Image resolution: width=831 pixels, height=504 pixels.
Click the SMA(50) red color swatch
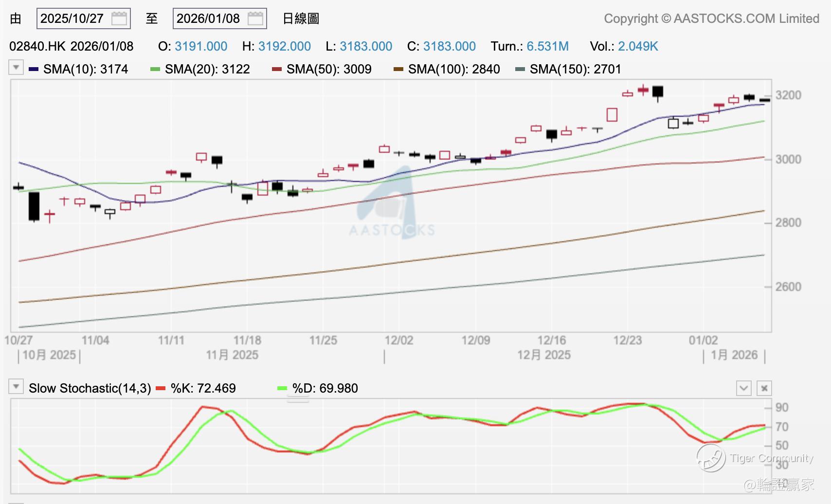[277, 70]
